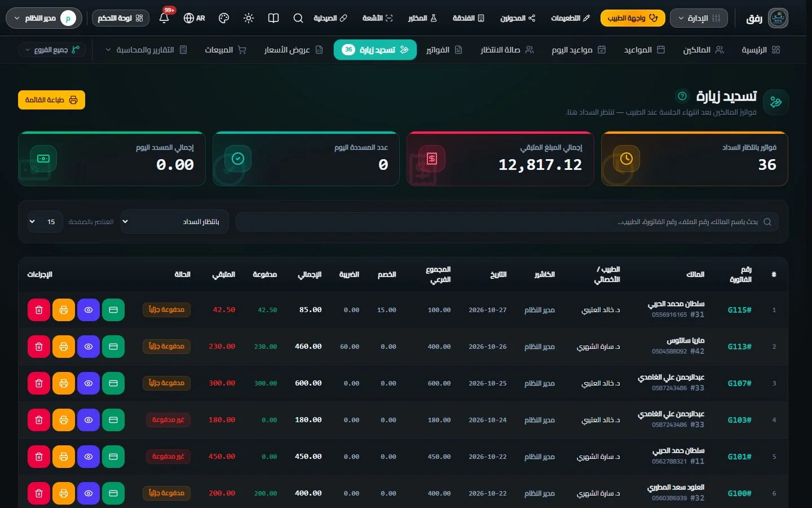Image resolution: width=812 pixels, height=508 pixels.
Task: Click invoice number G115# link
Action: (739, 310)
